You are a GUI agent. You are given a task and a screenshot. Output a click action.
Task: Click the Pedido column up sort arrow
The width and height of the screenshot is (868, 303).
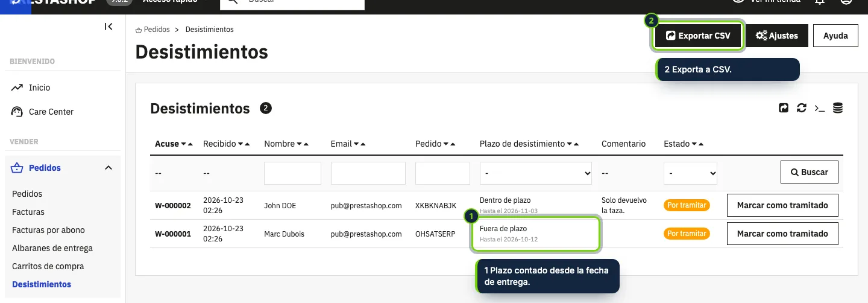(453, 144)
